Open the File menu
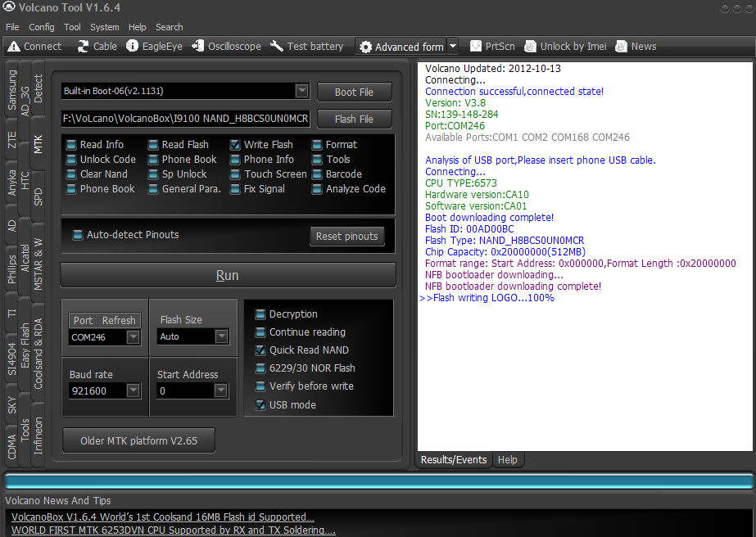The height and width of the screenshot is (537, 756). 12,27
